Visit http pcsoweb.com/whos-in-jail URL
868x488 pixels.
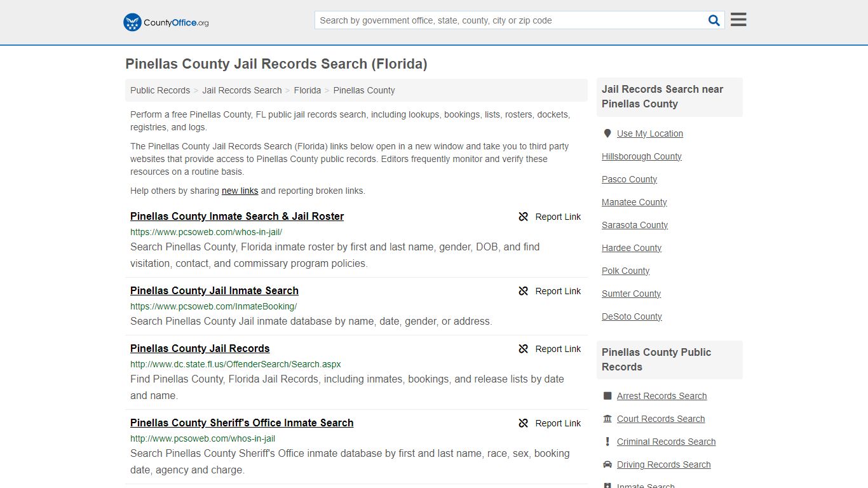[203, 438]
